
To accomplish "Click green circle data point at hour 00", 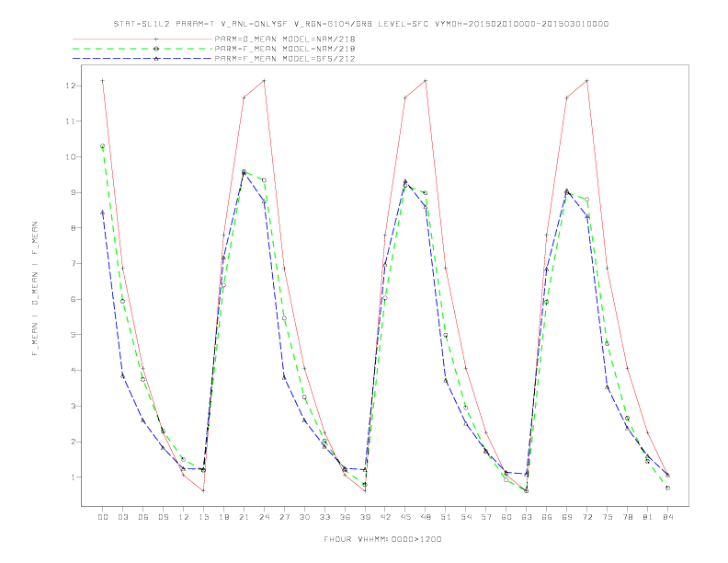I will 103,146.
